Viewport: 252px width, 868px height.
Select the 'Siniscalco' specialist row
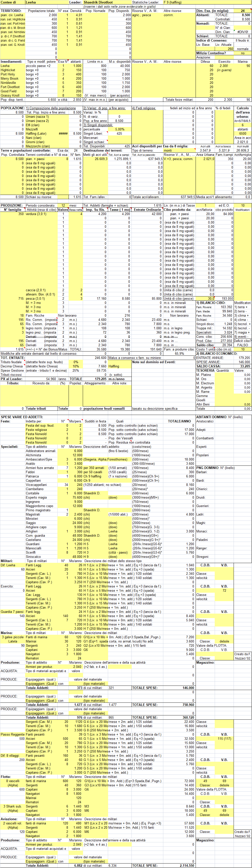pos(33,557)
